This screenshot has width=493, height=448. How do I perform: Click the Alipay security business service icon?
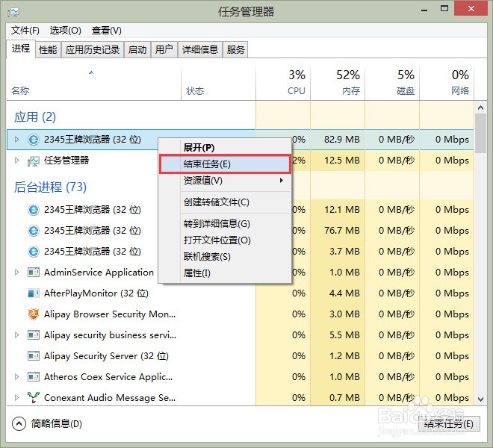(x=34, y=335)
